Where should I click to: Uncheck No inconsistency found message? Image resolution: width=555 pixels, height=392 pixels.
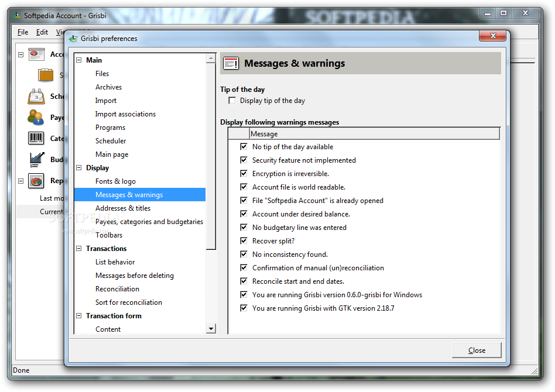(244, 254)
